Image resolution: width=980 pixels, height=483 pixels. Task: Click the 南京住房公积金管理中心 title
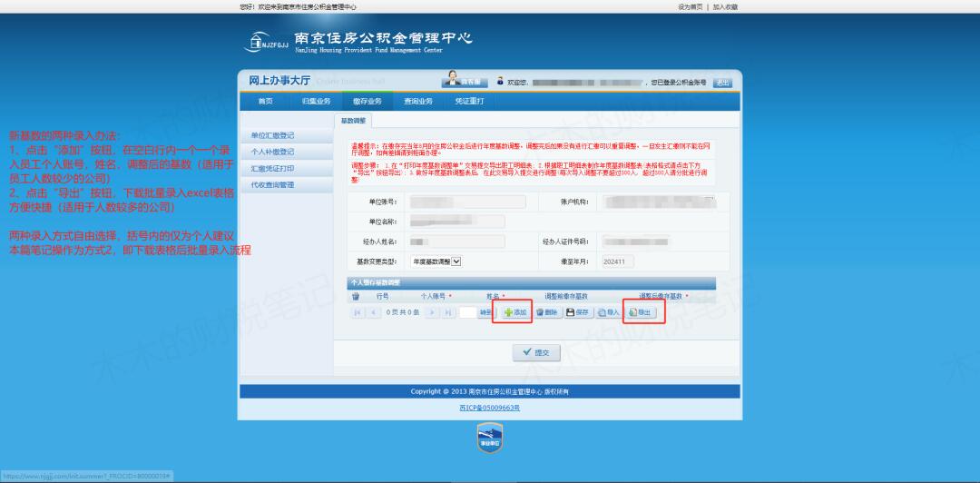(x=383, y=37)
